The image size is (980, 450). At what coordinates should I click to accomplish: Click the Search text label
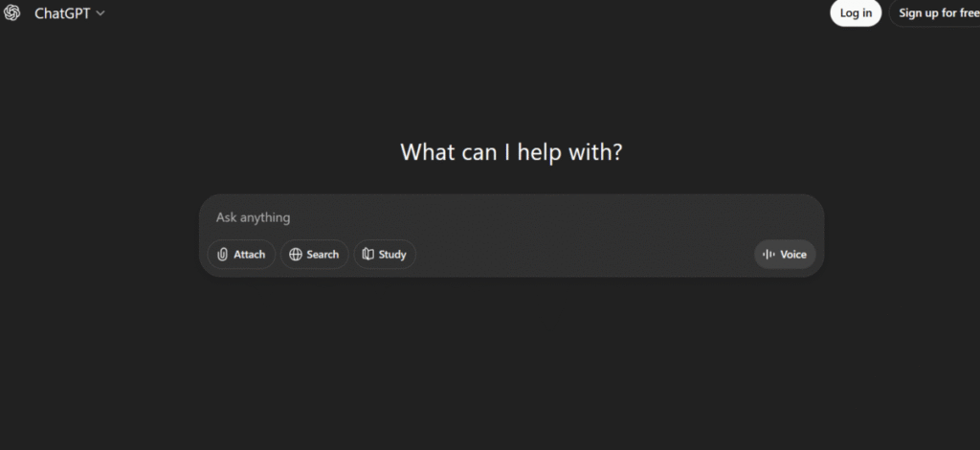[323, 255]
